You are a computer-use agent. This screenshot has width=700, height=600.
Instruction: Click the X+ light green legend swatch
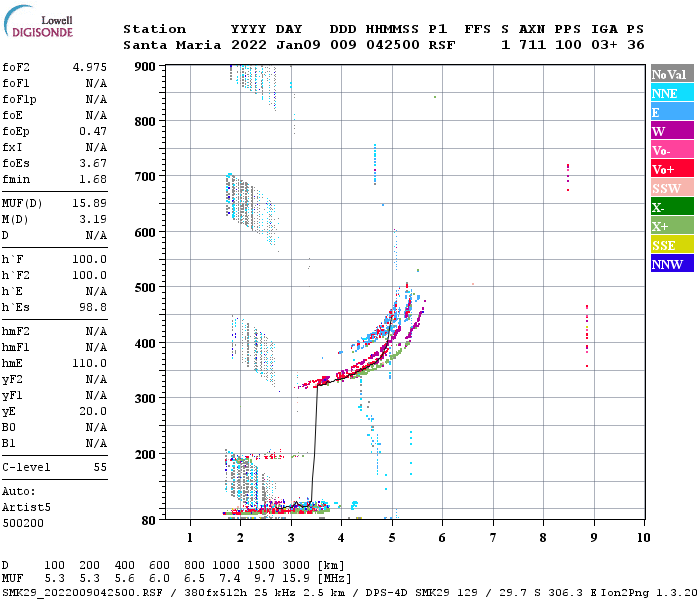pos(672,226)
